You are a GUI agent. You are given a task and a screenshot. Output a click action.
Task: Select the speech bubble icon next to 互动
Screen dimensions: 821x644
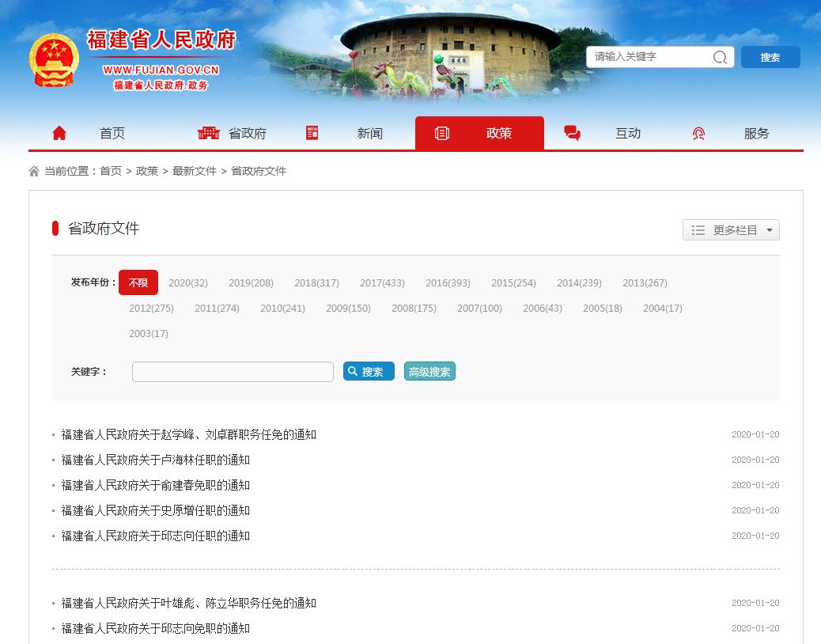click(573, 133)
